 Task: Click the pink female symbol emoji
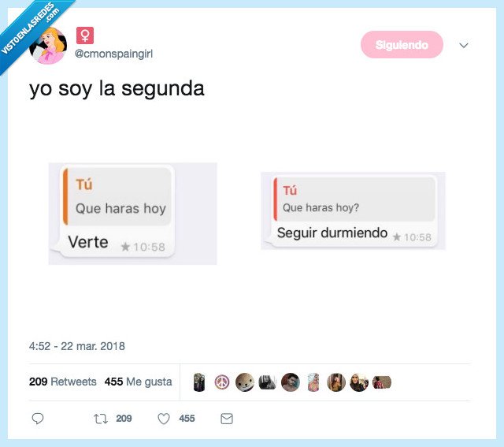(x=85, y=35)
